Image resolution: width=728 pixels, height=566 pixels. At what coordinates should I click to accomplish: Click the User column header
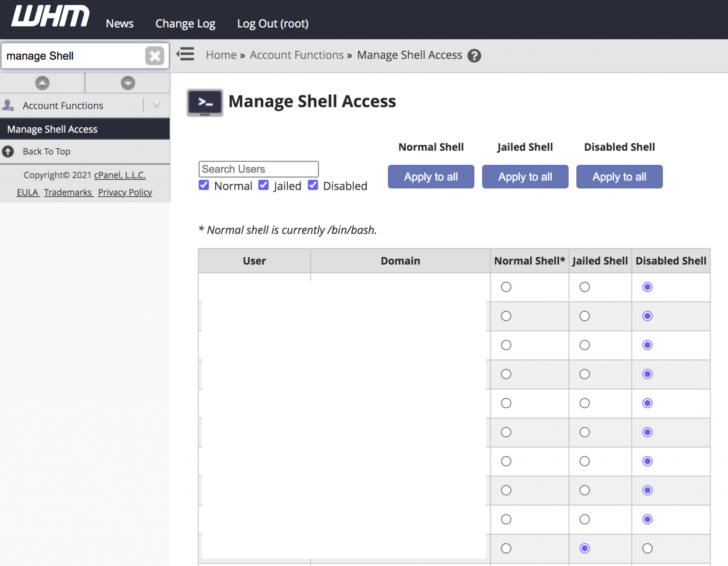255,261
